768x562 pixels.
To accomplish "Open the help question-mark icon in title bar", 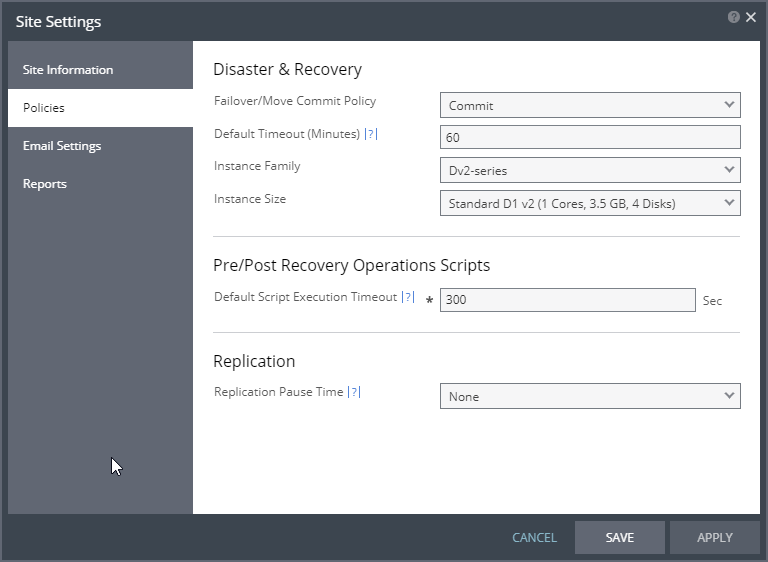I will coord(733,18).
